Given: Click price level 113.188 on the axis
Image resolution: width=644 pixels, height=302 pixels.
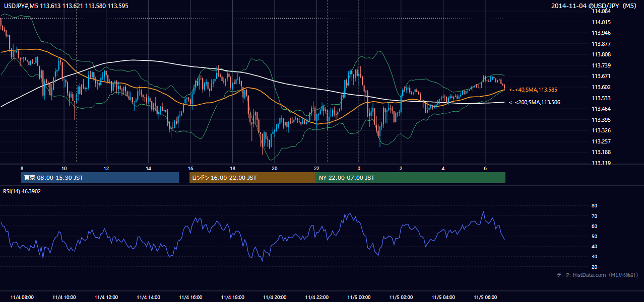Looking at the screenshot, I should (601, 152).
